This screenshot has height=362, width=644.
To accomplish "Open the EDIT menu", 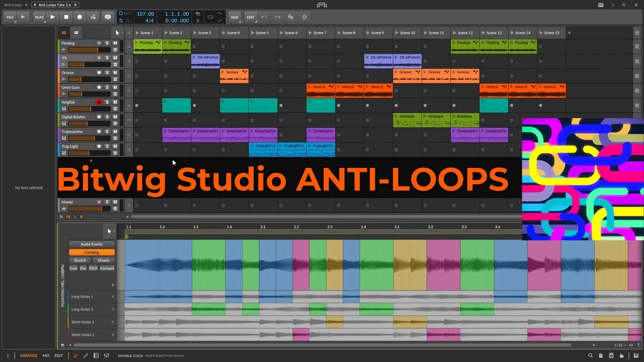I will click(251, 17).
